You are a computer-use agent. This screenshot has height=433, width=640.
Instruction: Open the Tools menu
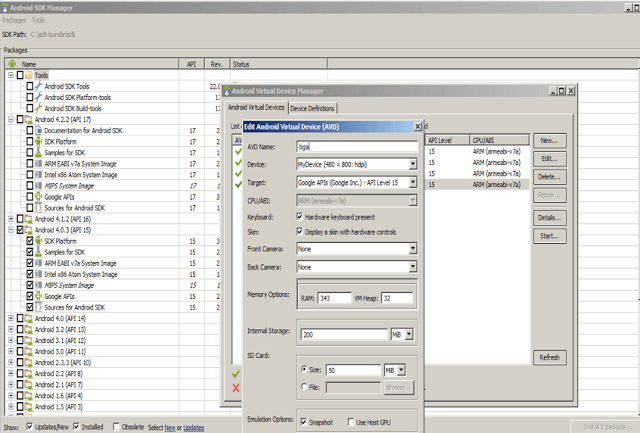click(x=38, y=20)
